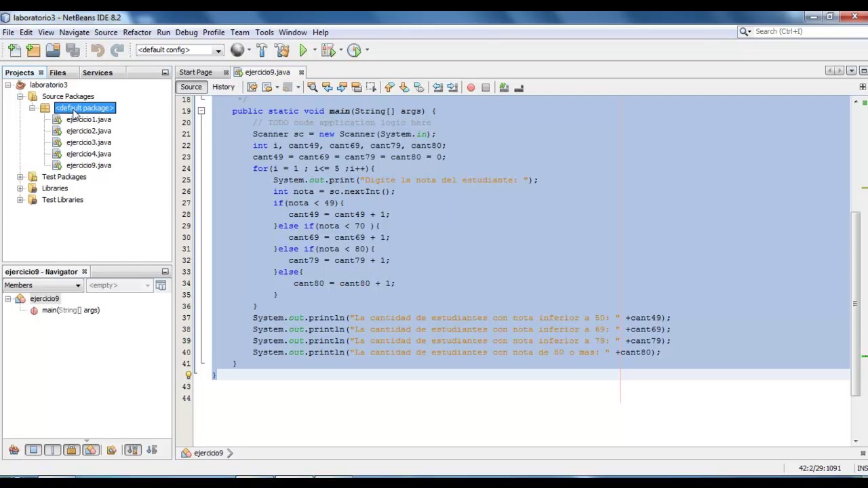Click the Build Project hammer icon
The image size is (868, 488).
(x=262, y=50)
